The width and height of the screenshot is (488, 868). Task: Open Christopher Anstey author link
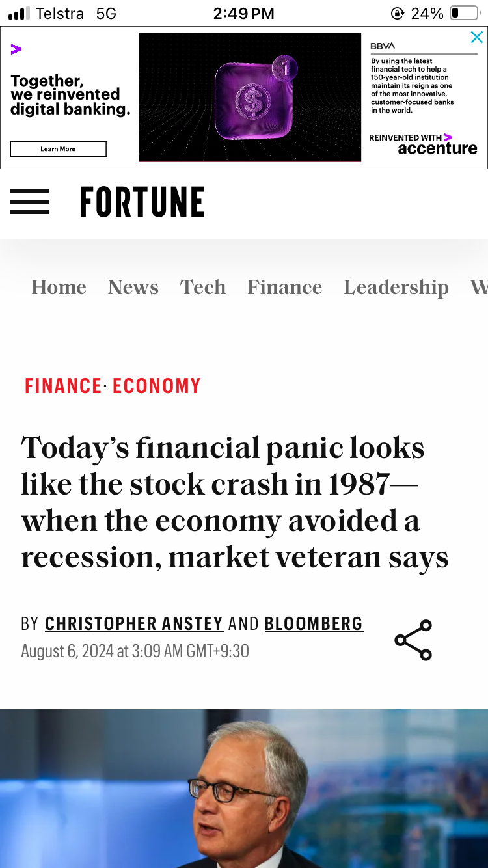coord(134,623)
